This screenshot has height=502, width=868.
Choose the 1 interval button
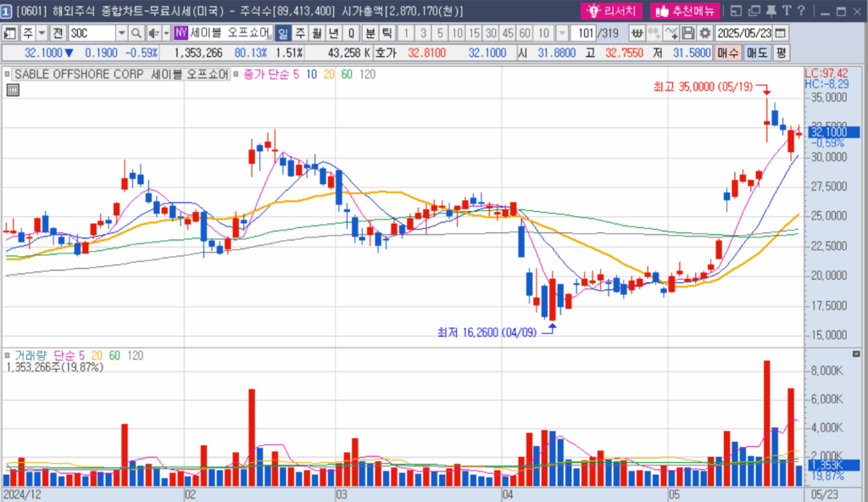tap(406, 33)
